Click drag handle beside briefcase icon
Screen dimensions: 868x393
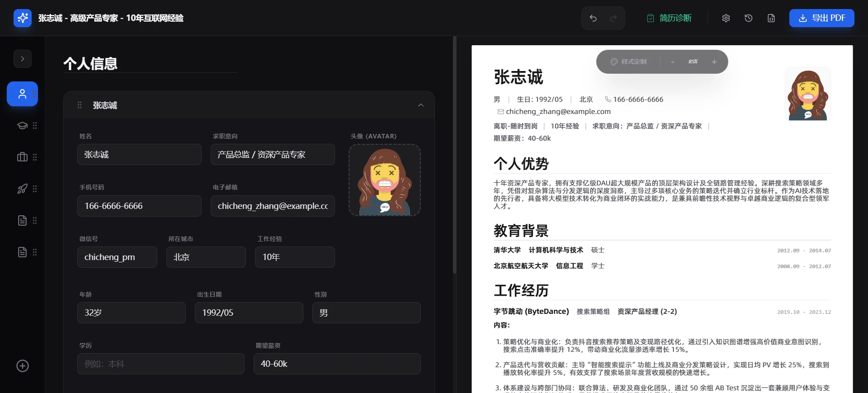click(35, 157)
